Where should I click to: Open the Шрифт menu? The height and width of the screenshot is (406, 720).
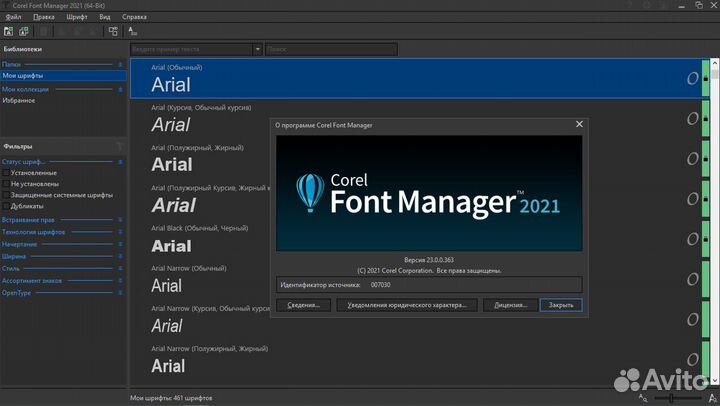pos(77,17)
